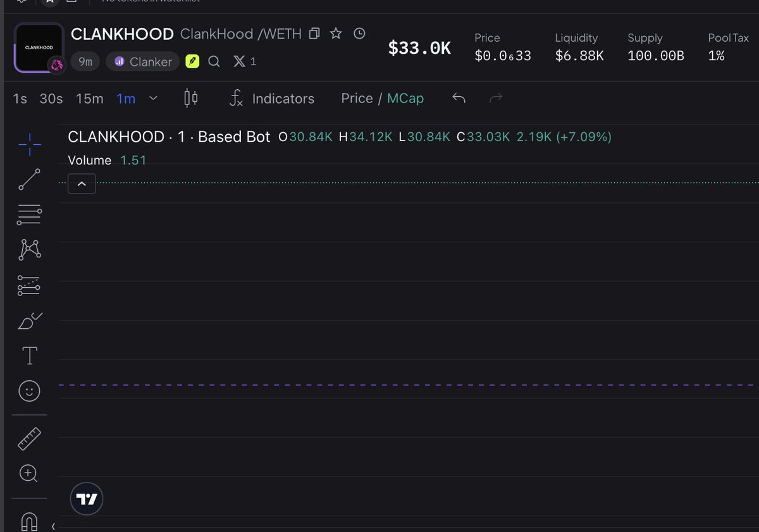Click the clock history icon near title
The height and width of the screenshot is (532, 759).
pyautogui.click(x=359, y=34)
